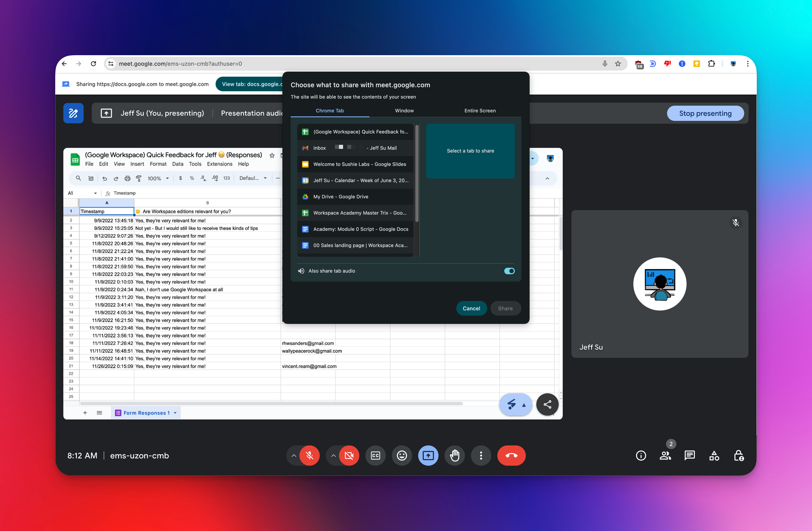Select My Drive - Google Drive tab

point(356,197)
